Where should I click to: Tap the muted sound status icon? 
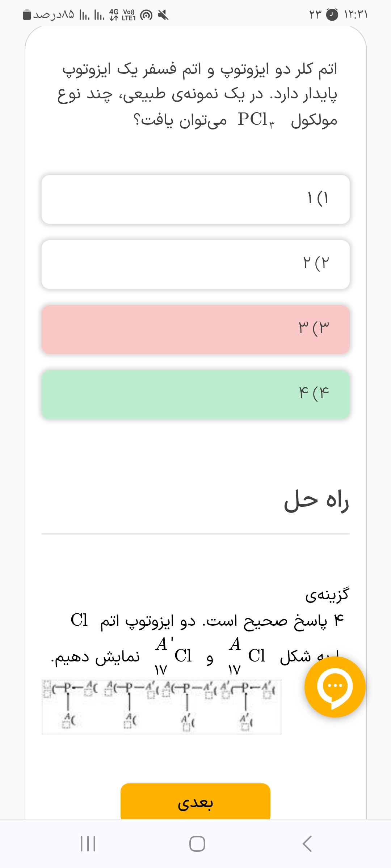pyautogui.click(x=163, y=15)
